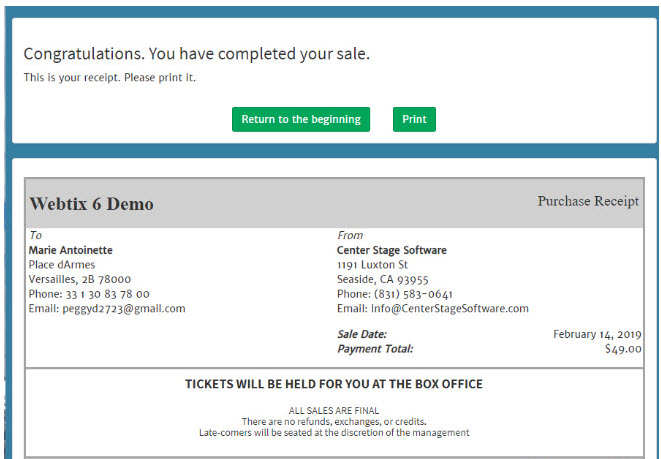Viewport: 661px width, 459px height.
Task: Click the customer name Marie Antoinette
Action: tap(70, 250)
